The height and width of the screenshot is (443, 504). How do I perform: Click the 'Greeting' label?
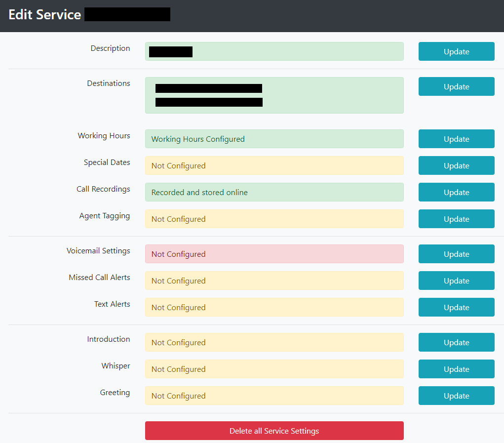pos(115,393)
